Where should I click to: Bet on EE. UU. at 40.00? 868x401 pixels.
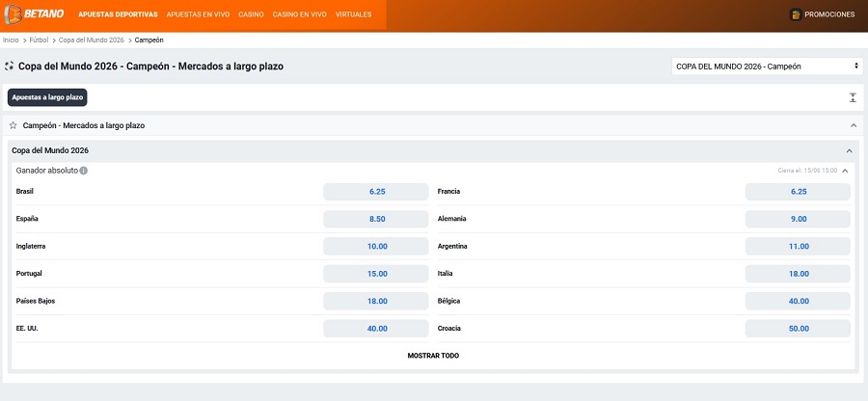(x=376, y=329)
